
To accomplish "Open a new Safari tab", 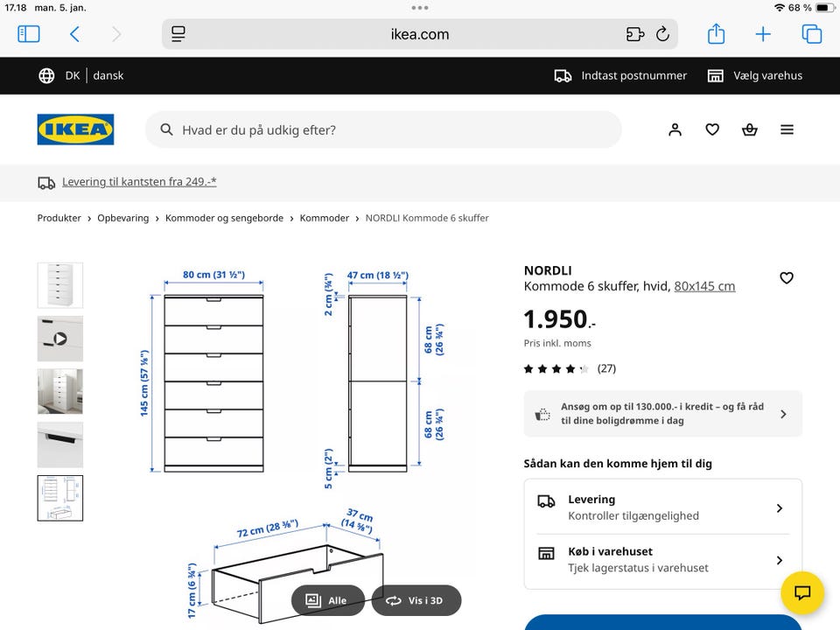I will pyautogui.click(x=763, y=34).
